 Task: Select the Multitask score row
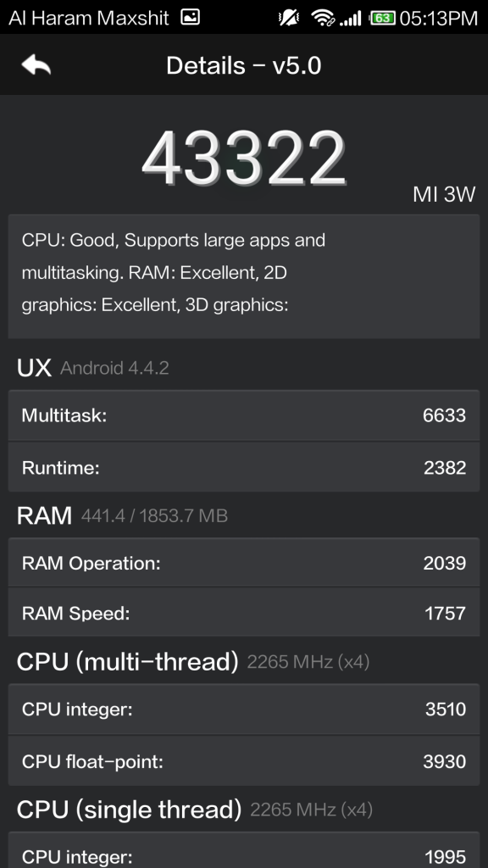coord(244,416)
